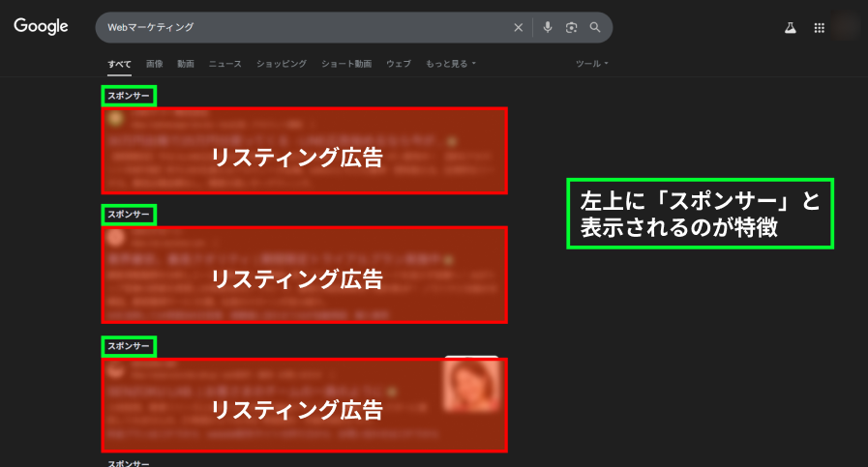Open the first sponsored listing ad result
The height and width of the screenshot is (467, 868).
305,151
